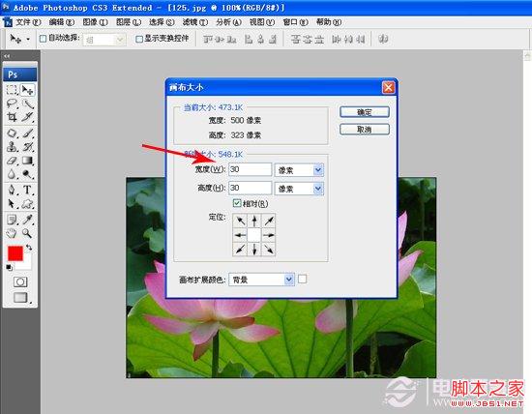Select the Blur tool

pyautogui.click(x=12, y=174)
